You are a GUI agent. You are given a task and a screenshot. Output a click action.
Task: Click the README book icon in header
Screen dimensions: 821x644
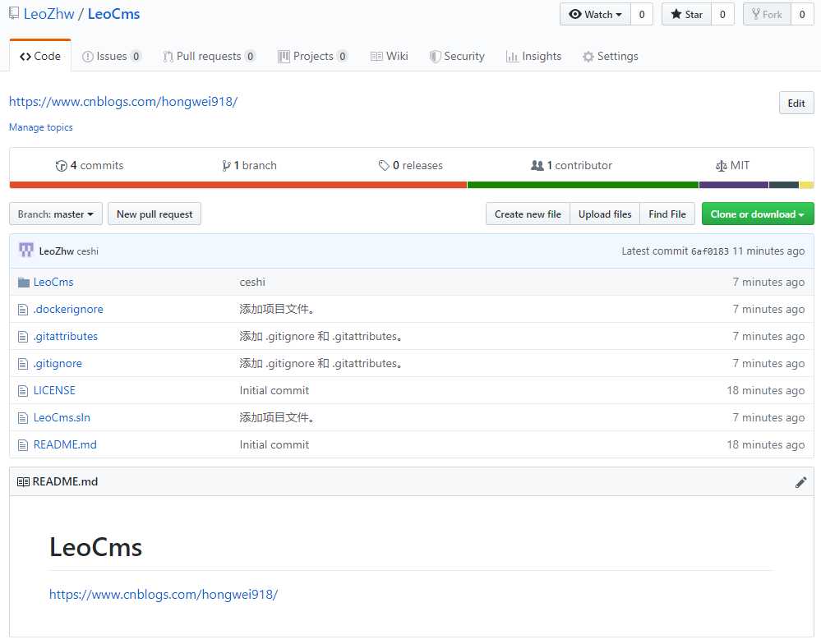click(x=23, y=482)
